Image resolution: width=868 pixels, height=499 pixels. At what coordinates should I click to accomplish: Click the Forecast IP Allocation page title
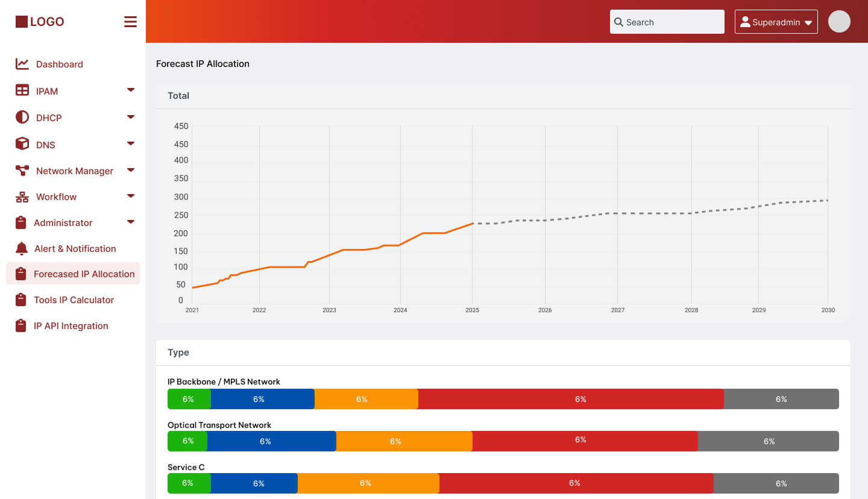pos(203,64)
